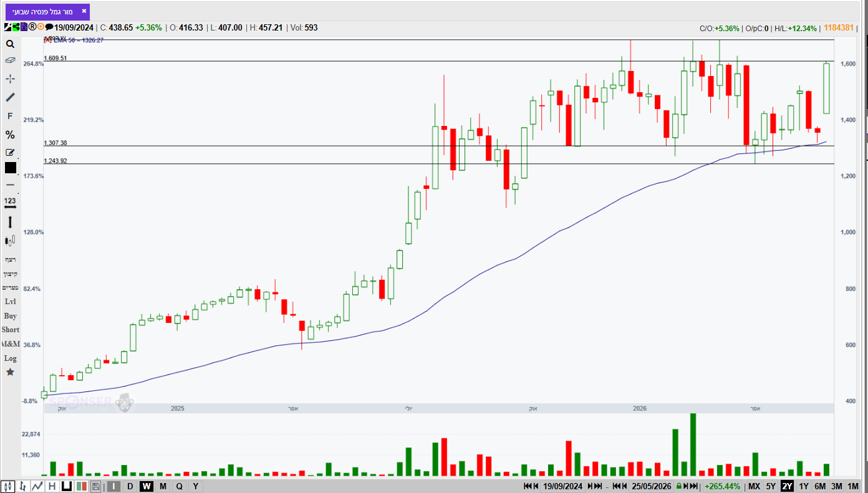Open the text note tool options

click(x=10, y=153)
